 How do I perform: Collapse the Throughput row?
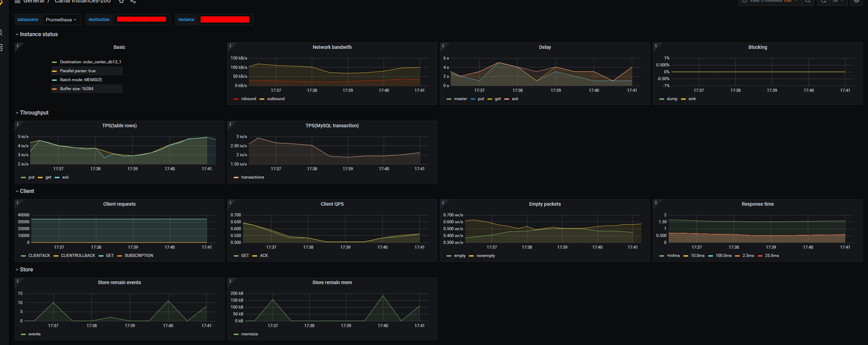click(32, 113)
